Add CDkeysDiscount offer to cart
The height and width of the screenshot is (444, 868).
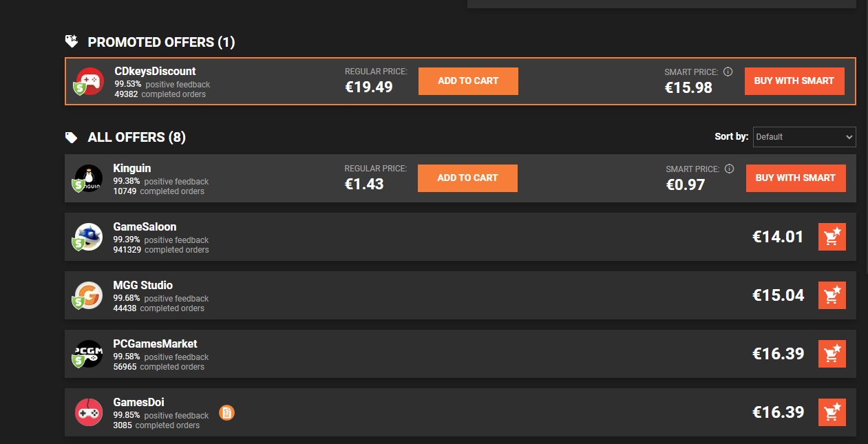click(x=468, y=81)
